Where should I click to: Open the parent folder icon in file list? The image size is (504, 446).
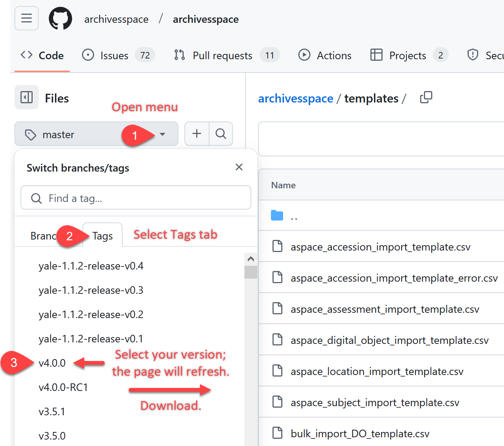tap(277, 215)
